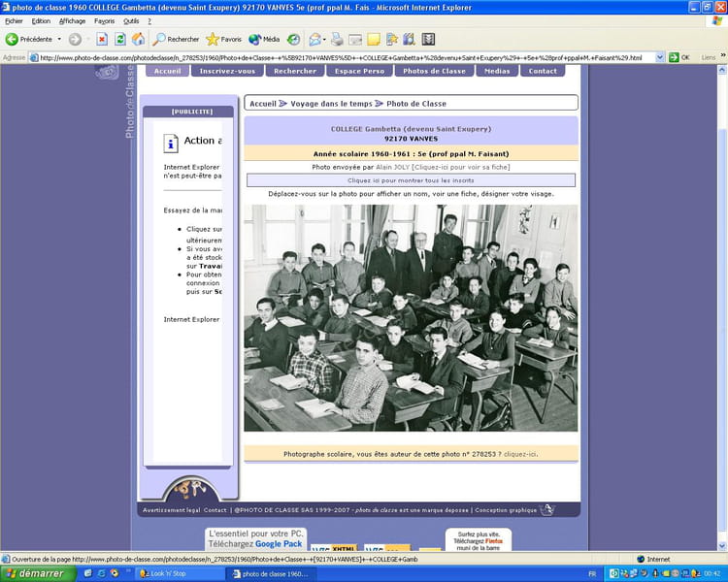Refresh the page using toolbar icon
This screenshot has width=728, height=582.
coord(120,40)
